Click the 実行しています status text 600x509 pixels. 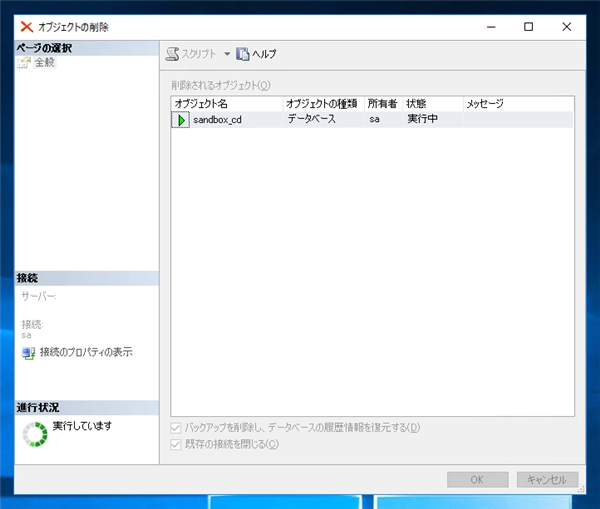click(x=82, y=426)
